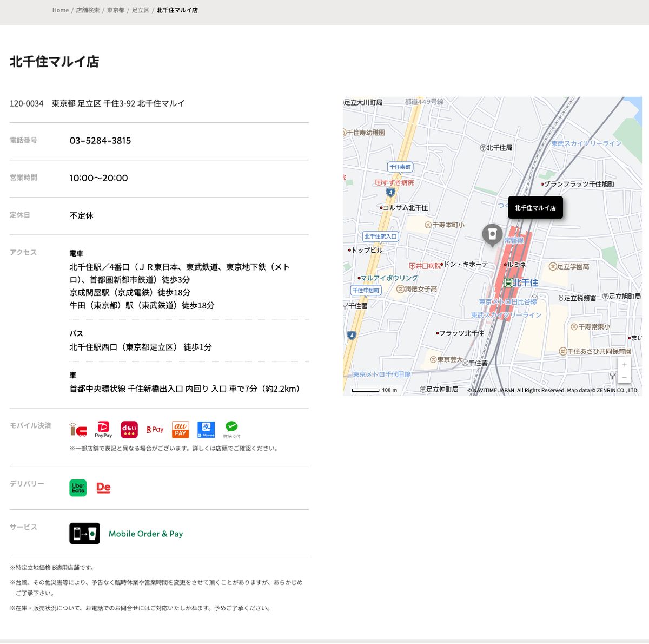649x644 pixels.
Task: Click the マルアイボウリング map label
Action: (389, 278)
